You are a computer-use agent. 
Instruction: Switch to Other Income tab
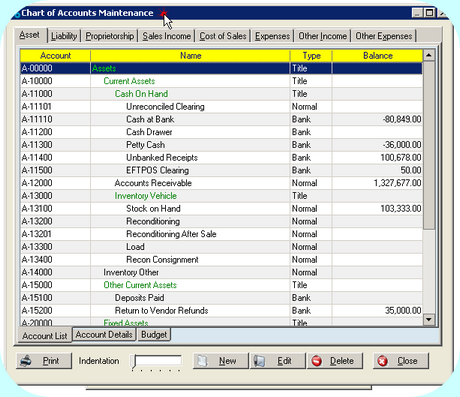point(322,36)
